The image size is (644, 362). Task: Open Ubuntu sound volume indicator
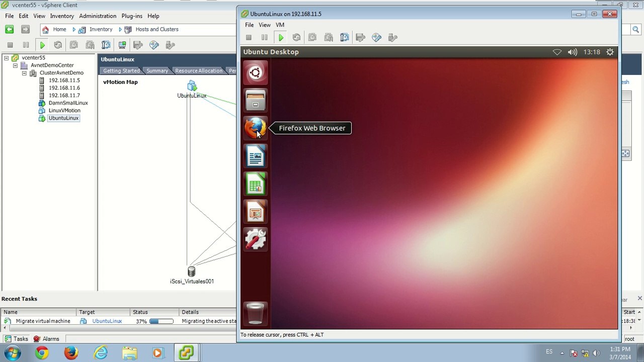[x=573, y=52]
